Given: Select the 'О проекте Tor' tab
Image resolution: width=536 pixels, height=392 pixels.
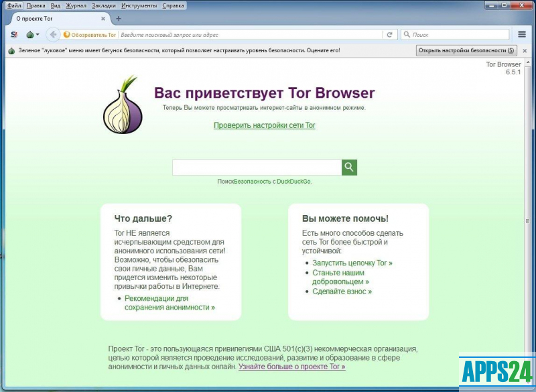Looking at the screenshot, I should (x=58, y=19).
